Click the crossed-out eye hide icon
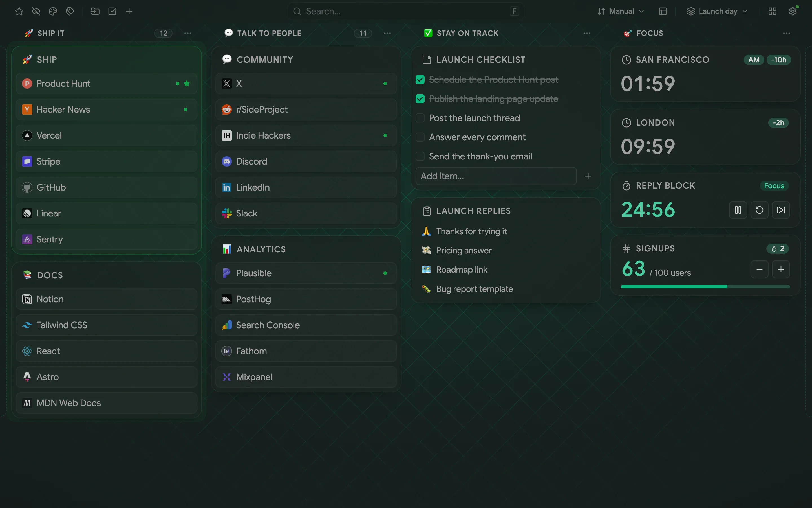The width and height of the screenshot is (812, 508). coord(36,11)
